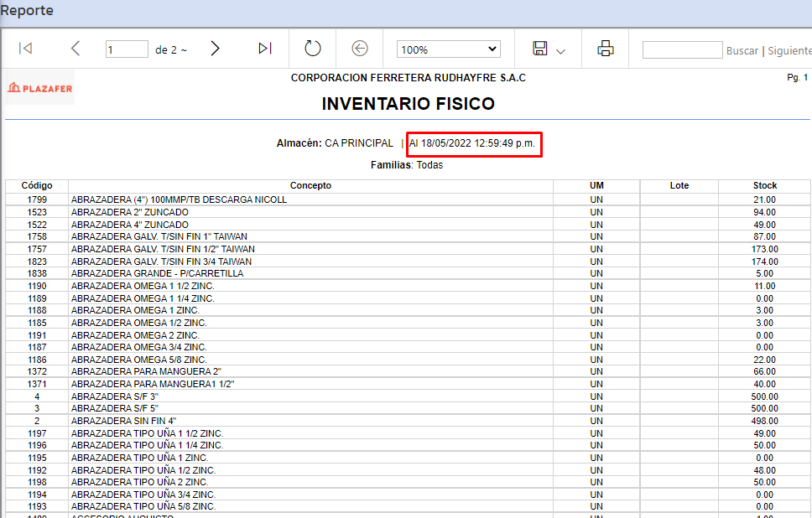Click the Siguiente link
This screenshot has height=518, width=812.
789,51
